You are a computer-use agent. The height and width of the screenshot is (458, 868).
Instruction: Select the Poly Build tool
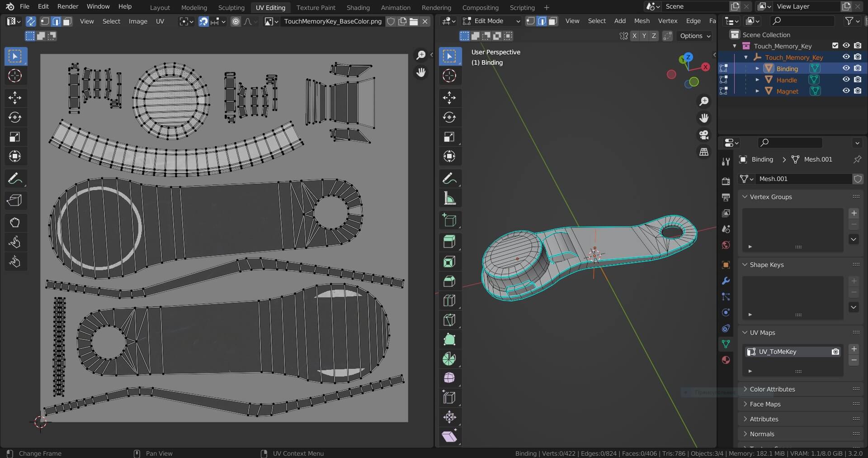tap(449, 339)
